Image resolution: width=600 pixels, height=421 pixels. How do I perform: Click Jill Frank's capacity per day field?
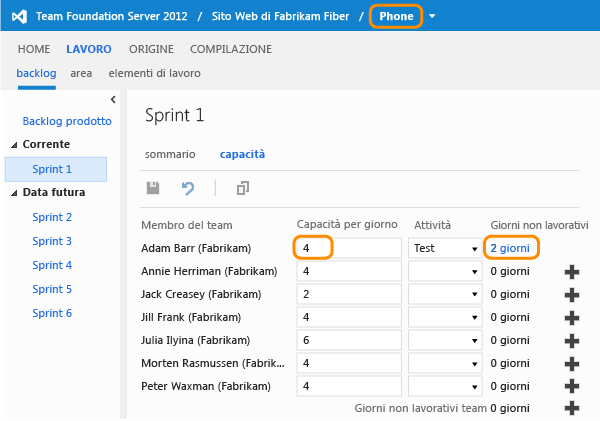pyautogui.click(x=349, y=317)
